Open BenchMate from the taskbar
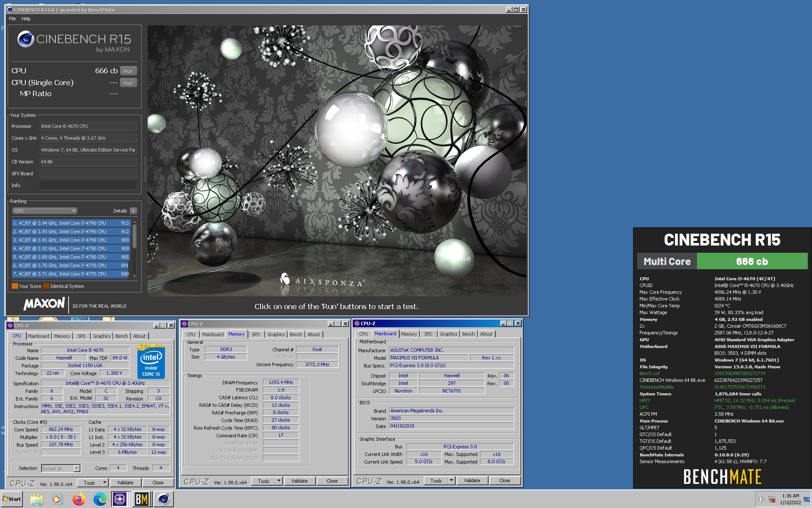This screenshot has height=508, width=812. (x=142, y=500)
